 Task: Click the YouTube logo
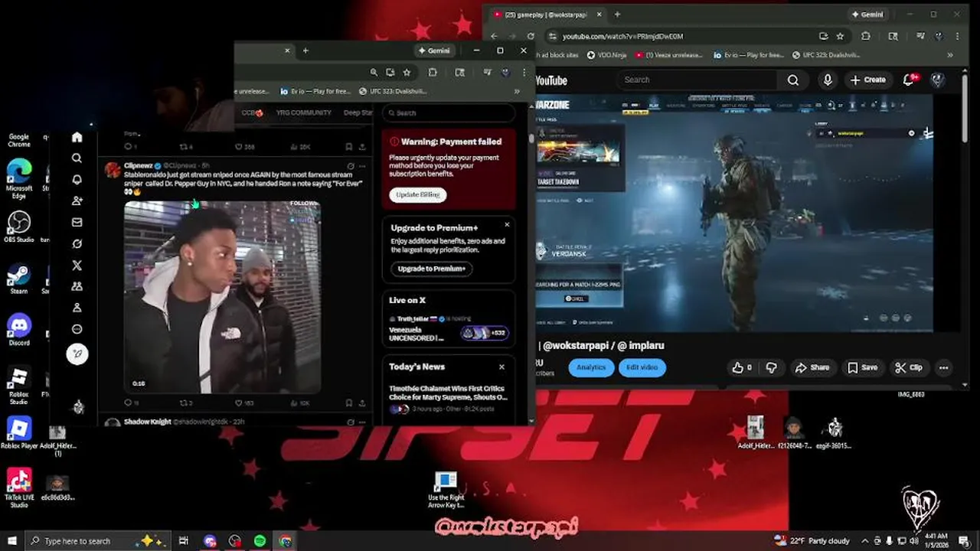[551, 80]
